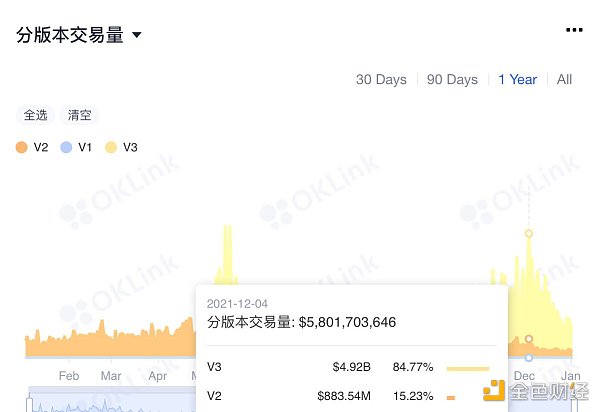The width and height of the screenshot is (600, 412).
Task: Select the 90 Days range tab
Action: click(x=452, y=80)
